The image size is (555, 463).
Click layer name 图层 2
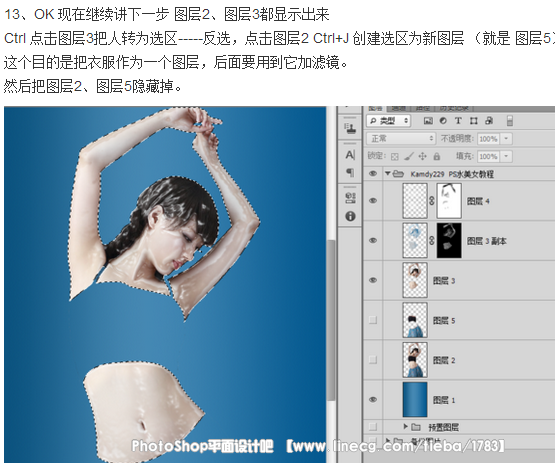click(444, 360)
